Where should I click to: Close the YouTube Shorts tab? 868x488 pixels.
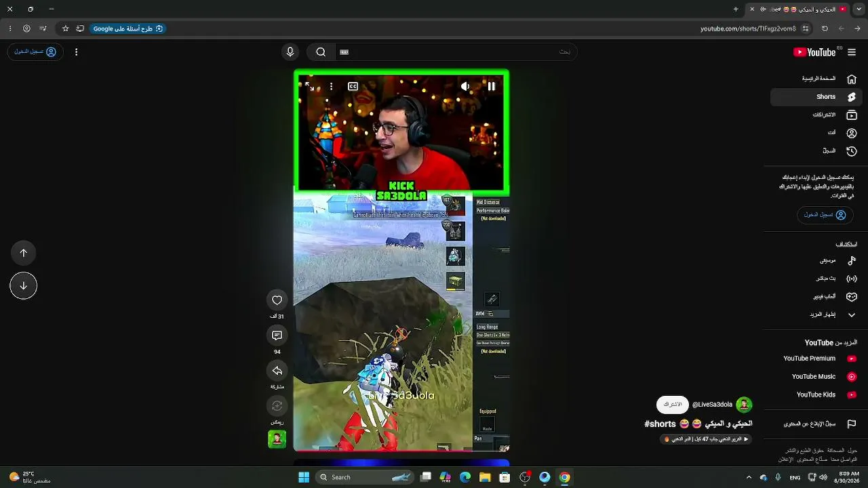[x=752, y=9]
